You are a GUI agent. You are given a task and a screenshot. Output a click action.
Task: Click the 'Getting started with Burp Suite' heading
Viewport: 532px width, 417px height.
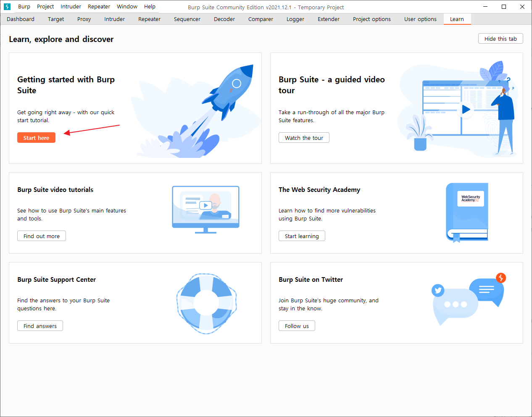click(x=66, y=85)
